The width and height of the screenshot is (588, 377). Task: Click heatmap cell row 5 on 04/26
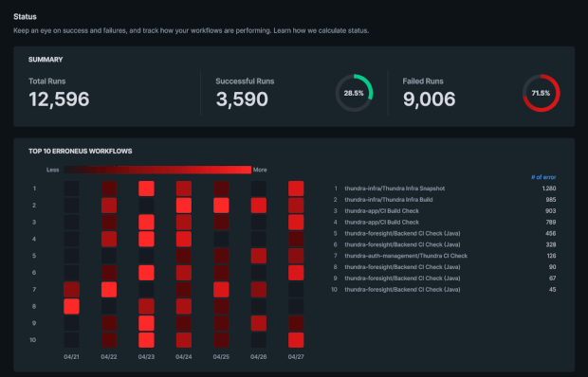(x=259, y=256)
